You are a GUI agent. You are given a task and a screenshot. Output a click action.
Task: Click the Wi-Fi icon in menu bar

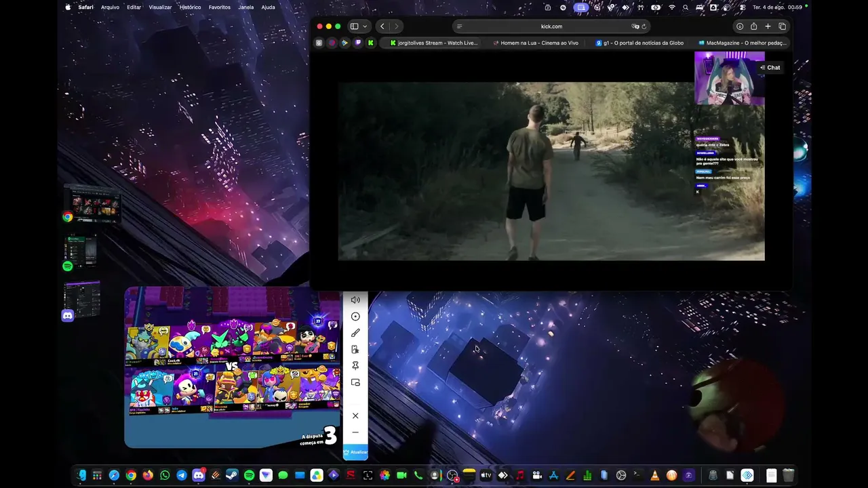[x=671, y=7]
